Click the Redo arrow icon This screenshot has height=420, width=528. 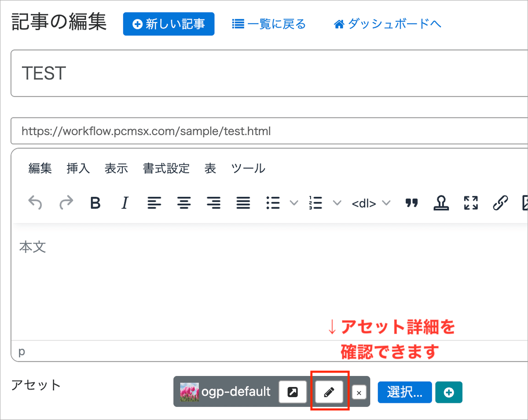(66, 203)
